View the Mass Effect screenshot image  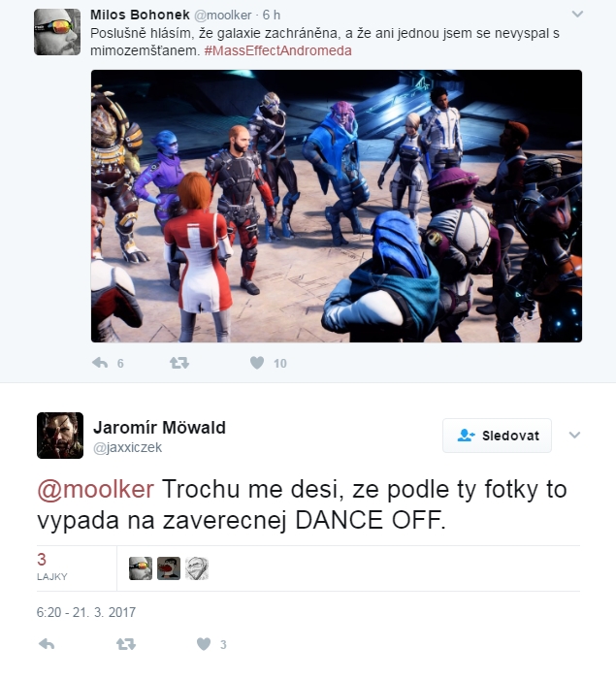pyautogui.click(x=337, y=206)
